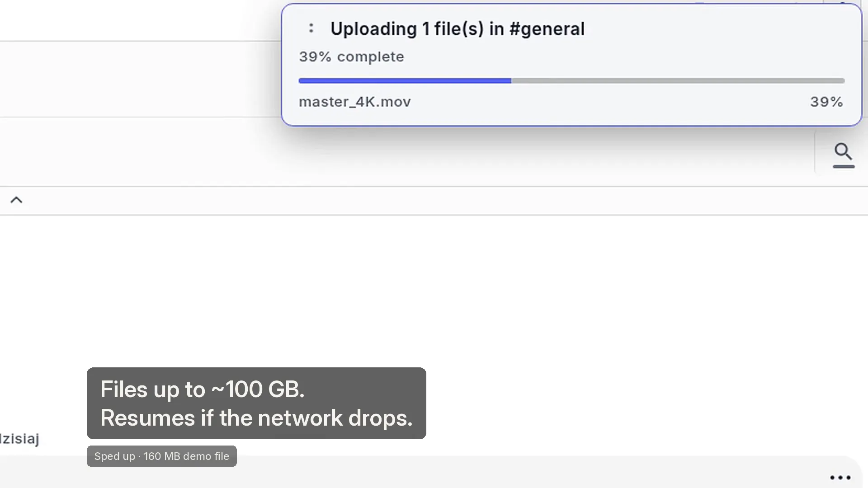The height and width of the screenshot is (488, 868).
Task: Click the grey remaining part of progress bar
Action: pos(678,81)
